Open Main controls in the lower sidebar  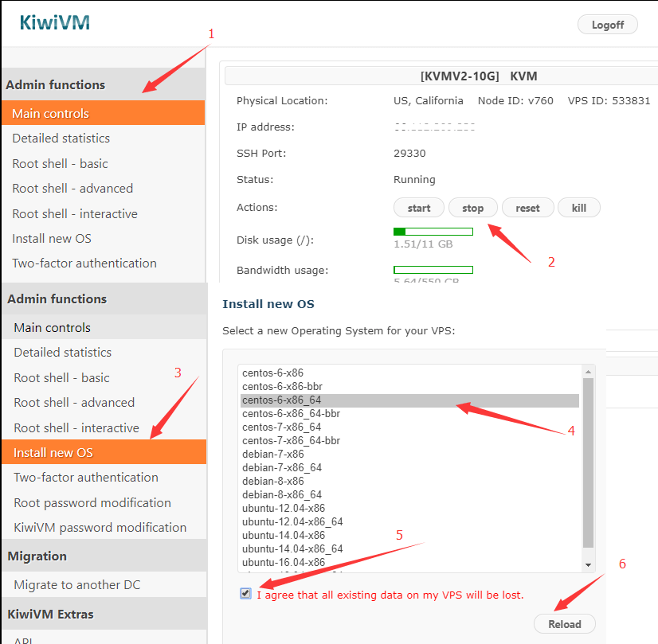[x=104, y=327]
